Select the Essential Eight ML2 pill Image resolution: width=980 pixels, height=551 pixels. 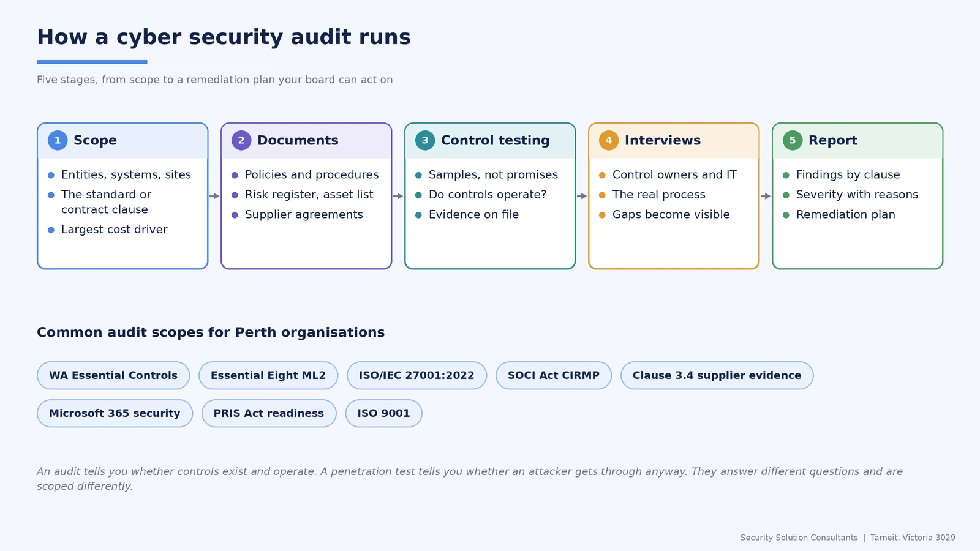[x=268, y=375]
